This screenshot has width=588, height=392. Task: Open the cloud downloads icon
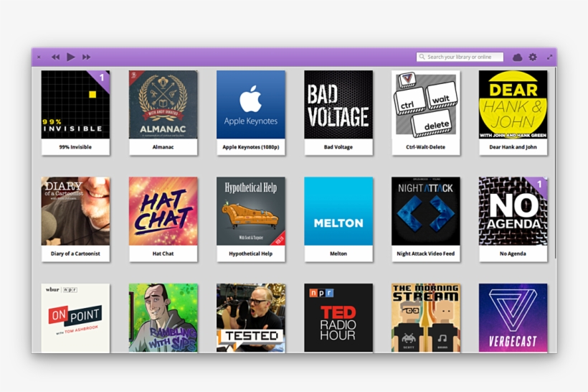click(x=518, y=57)
